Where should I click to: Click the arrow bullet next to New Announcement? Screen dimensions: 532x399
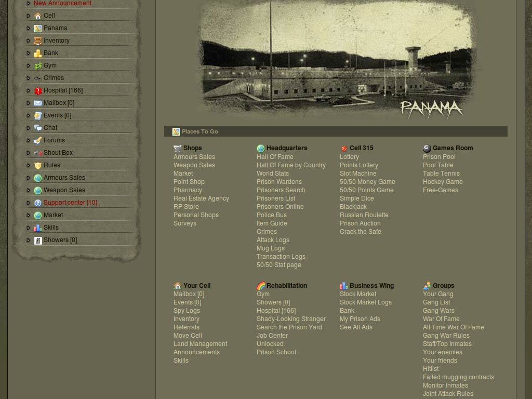point(28,4)
